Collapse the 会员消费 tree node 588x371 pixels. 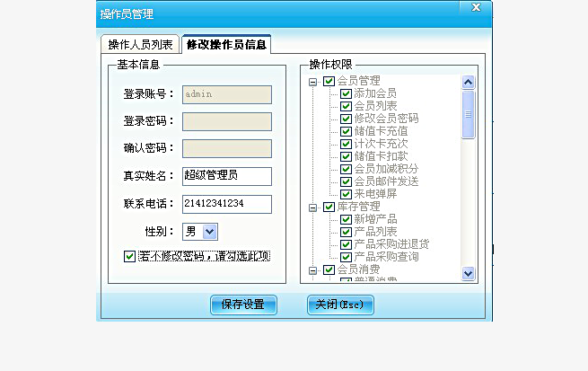[x=312, y=270]
